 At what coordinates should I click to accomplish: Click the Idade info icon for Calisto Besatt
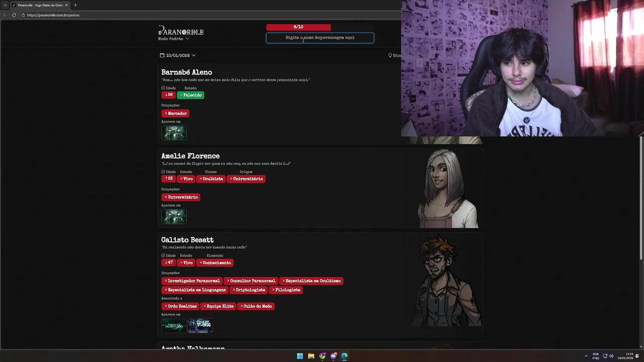163,255
